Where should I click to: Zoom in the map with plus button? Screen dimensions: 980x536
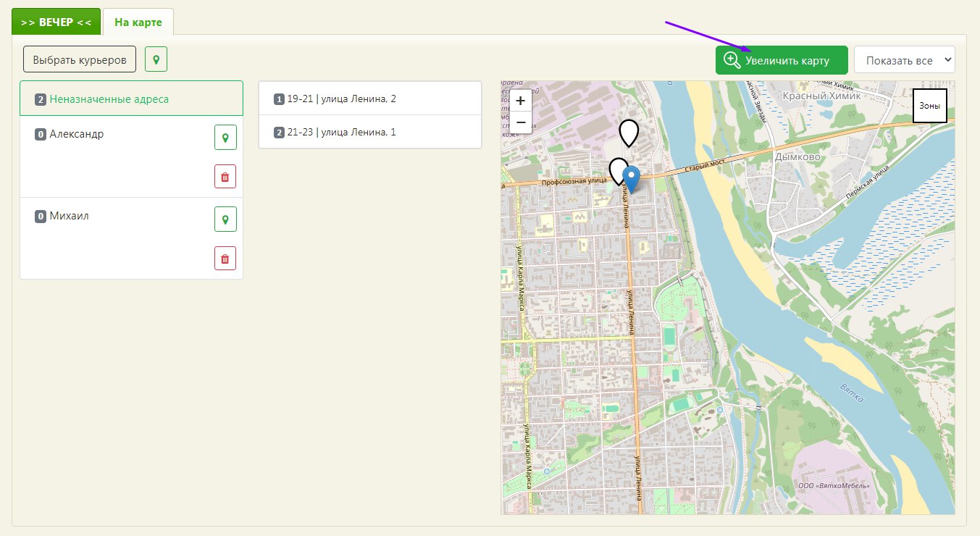[521, 101]
